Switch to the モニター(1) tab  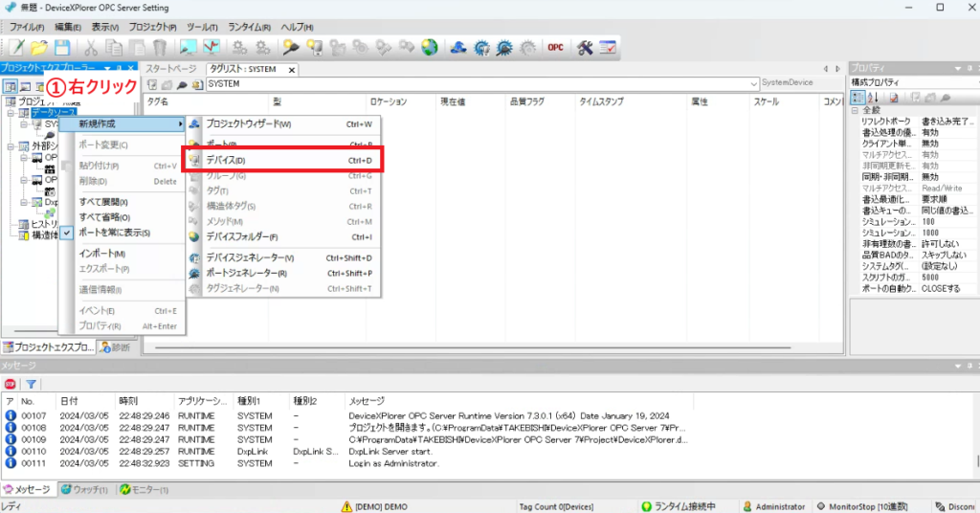click(x=145, y=490)
